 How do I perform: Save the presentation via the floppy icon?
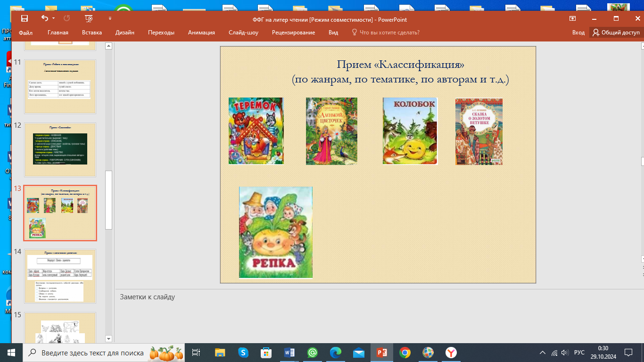click(x=25, y=18)
